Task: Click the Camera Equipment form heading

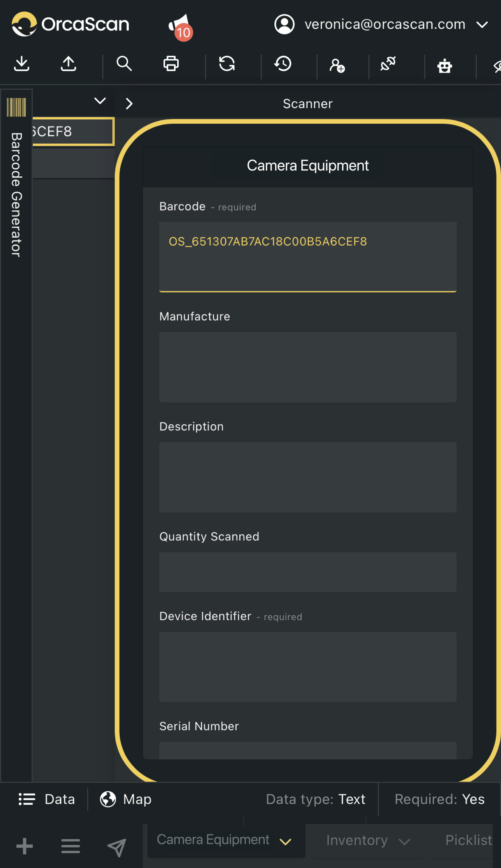Action: point(308,165)
